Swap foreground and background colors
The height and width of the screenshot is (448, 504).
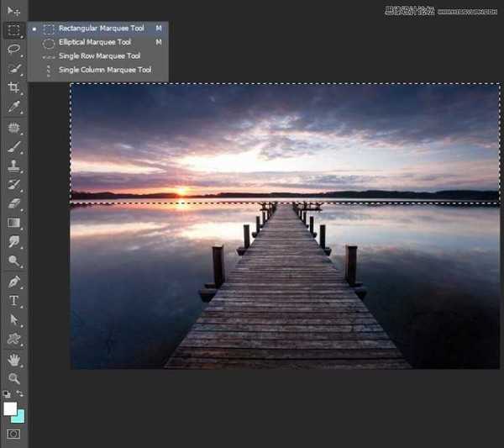pos(20,394)
